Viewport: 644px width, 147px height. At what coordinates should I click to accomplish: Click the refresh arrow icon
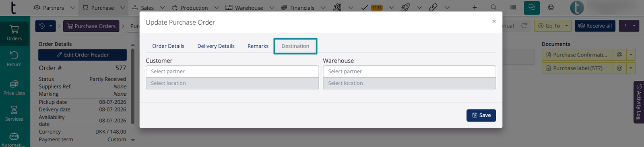524,26
